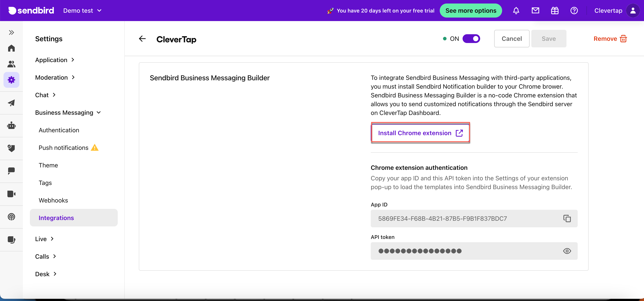Viewport: 644px width, 301px height.
Task: Open the Home overview icon
Action: click(11, 48)
